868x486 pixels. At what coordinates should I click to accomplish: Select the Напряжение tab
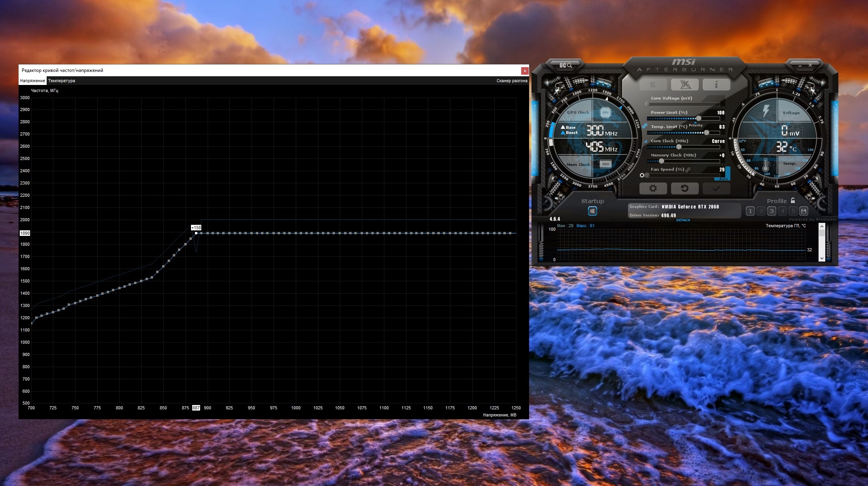[32, 81]
